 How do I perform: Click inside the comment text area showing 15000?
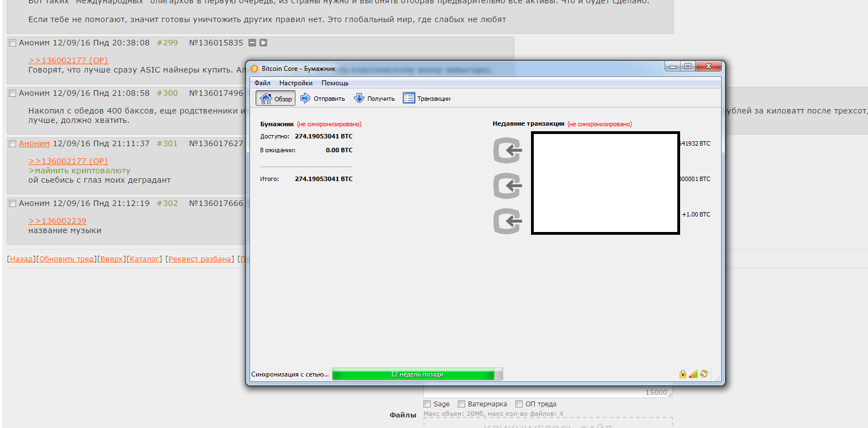(x=548, y=392)
